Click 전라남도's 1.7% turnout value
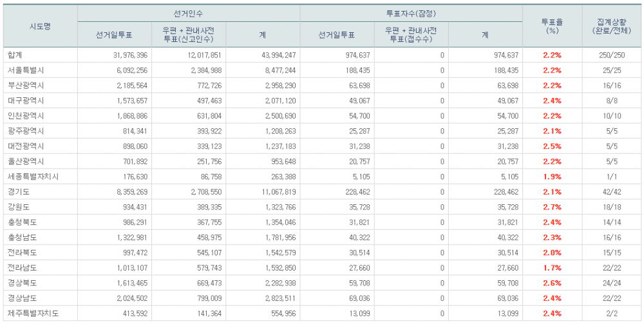644x324 pixels. click(x=552, y=268)
